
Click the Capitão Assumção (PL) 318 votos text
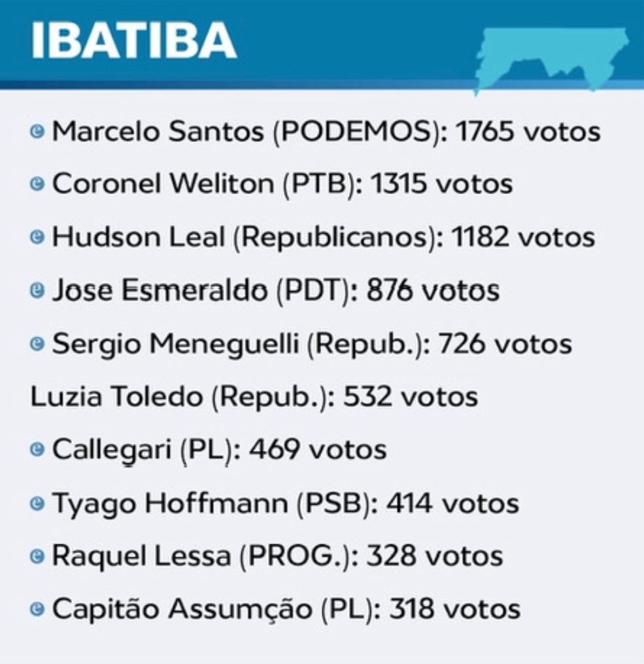point(286,610)
